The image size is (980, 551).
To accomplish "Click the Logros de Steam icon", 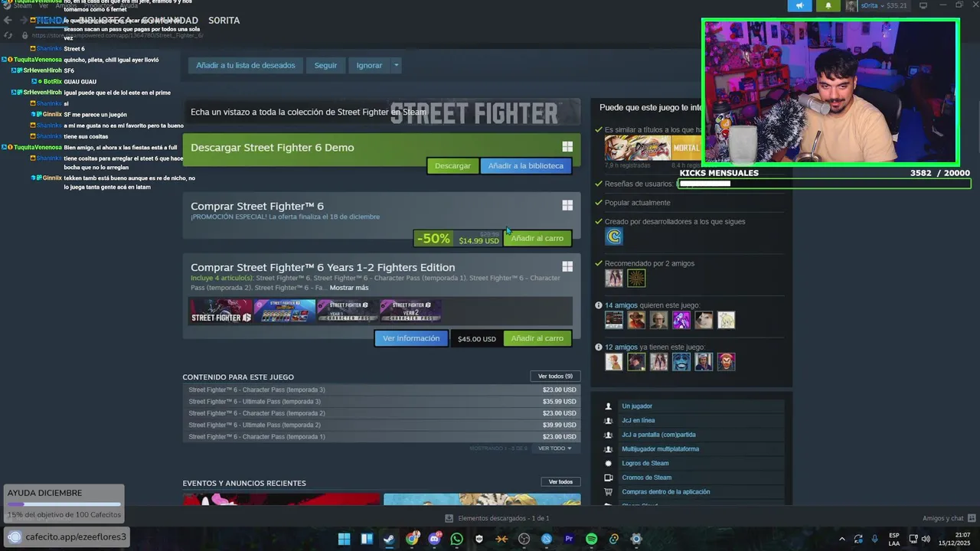I will coord(609,463).
